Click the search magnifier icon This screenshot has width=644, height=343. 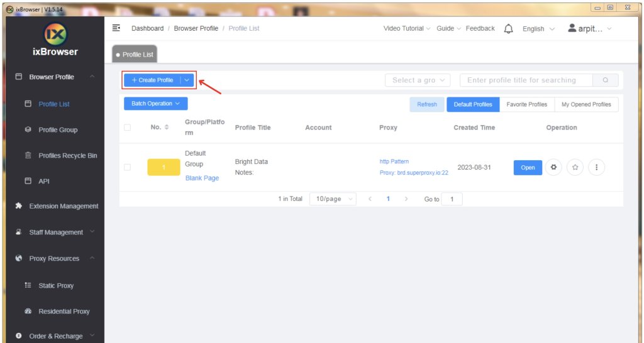(606, 80)
